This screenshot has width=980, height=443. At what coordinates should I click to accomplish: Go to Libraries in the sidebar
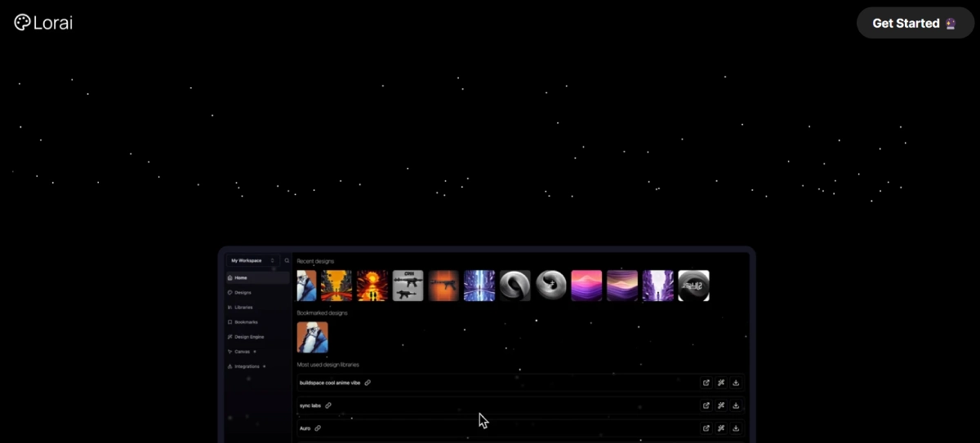[x=243, y=308]
